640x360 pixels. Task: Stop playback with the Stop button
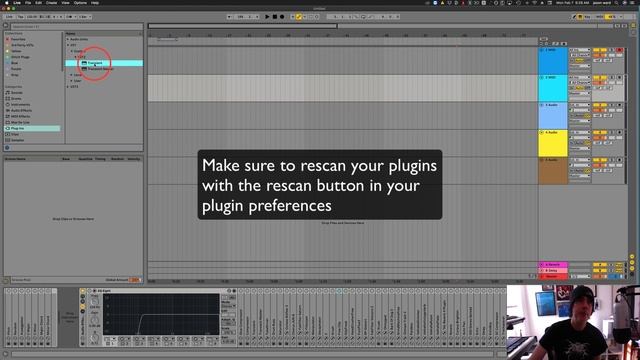tap(275, 17)
